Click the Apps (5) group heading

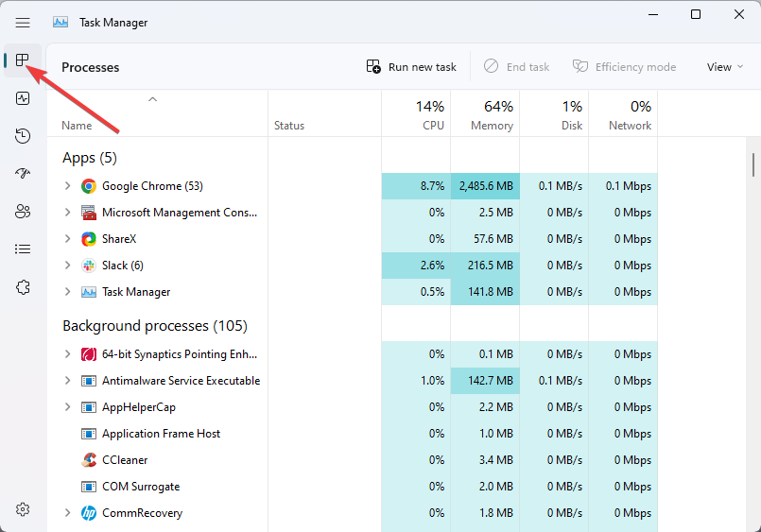(90, 158)
